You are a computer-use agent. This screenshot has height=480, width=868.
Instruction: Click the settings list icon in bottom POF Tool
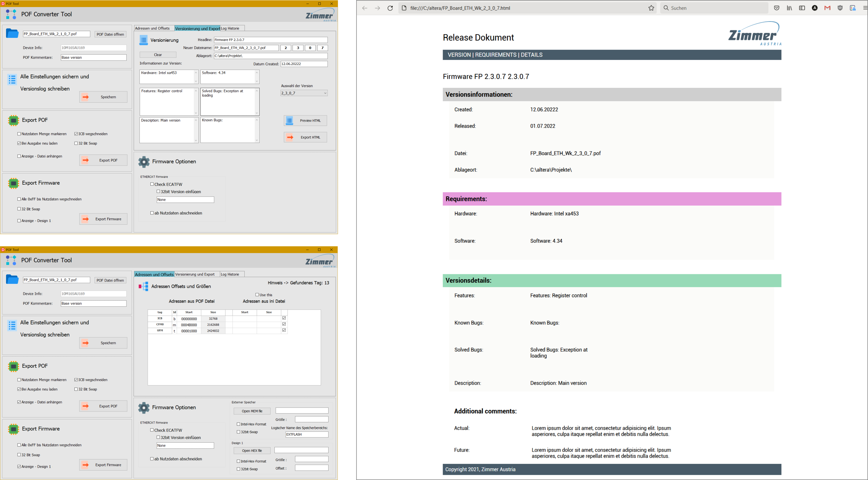click(x=12, y=326)
